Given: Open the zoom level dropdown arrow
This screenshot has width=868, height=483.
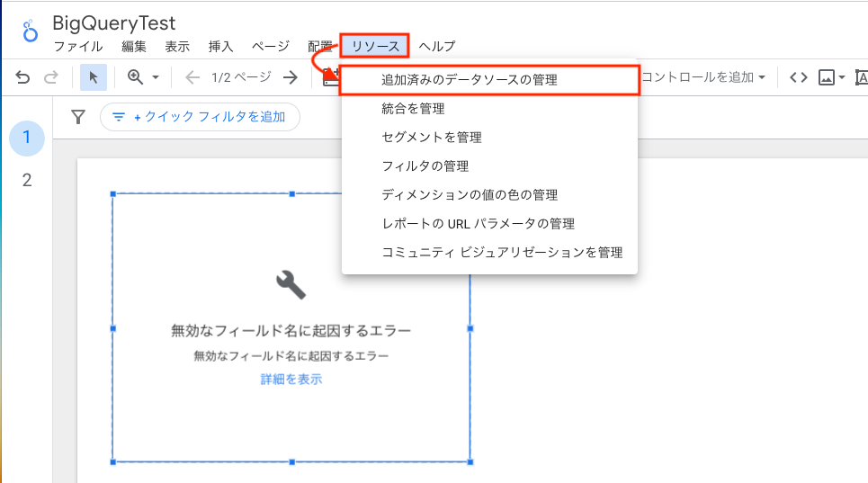Looking at the screenshot, I should [x=156, y=77].
